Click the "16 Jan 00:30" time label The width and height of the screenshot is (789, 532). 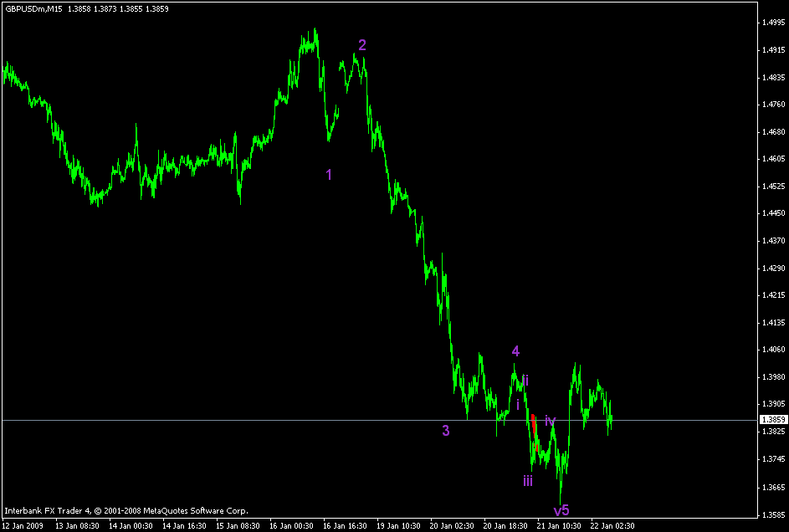coord(291,526)
